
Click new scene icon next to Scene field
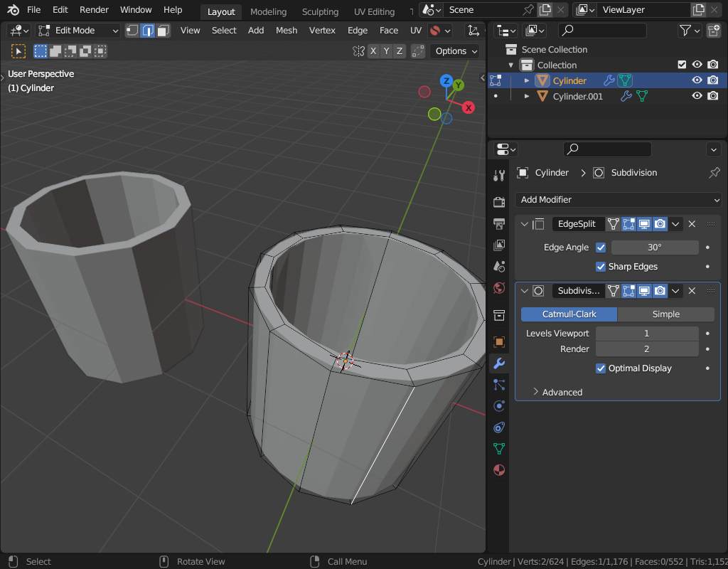coord(545,10)
